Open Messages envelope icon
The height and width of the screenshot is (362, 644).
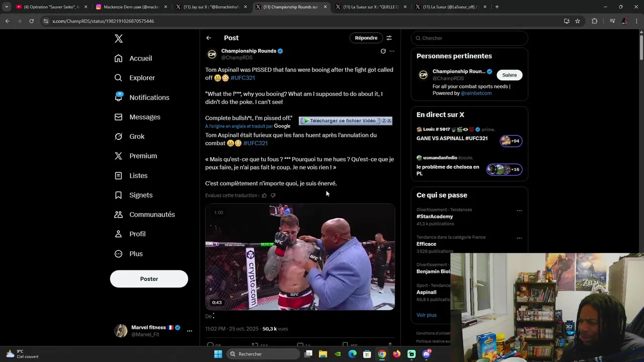click(118, 117)
